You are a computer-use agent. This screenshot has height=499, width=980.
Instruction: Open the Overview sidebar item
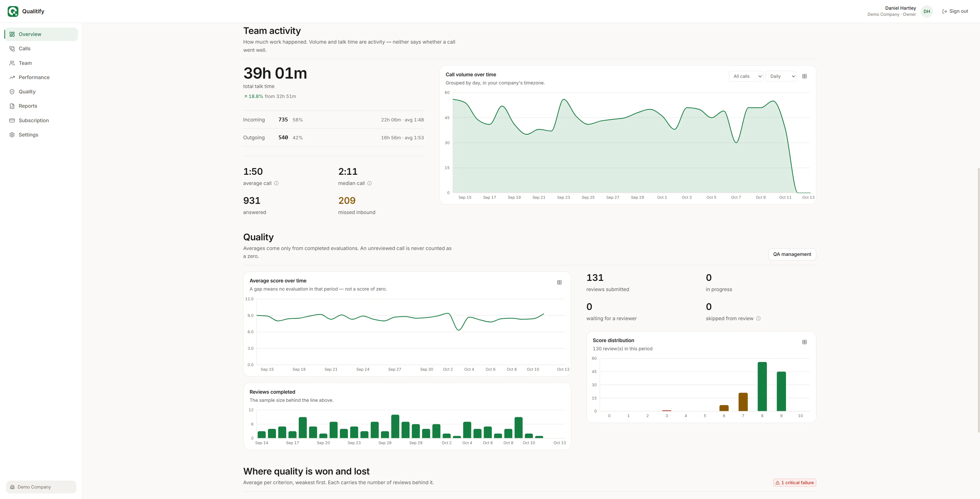(x=41, y=34)
